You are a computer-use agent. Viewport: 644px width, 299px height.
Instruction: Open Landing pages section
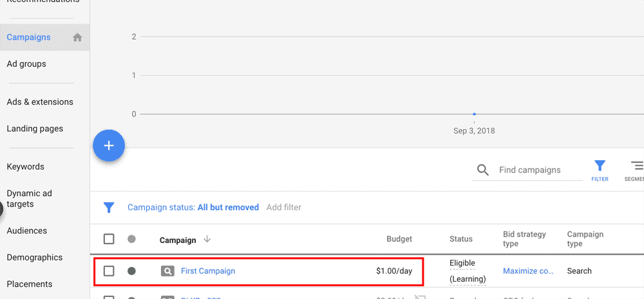(x=35, y=129)
